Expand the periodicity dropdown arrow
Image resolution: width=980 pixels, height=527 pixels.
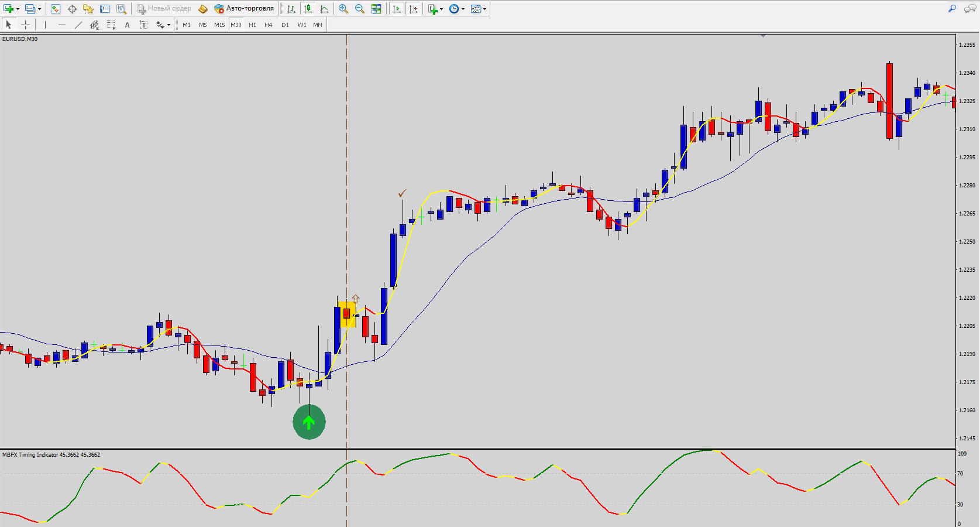coord(463,9)
